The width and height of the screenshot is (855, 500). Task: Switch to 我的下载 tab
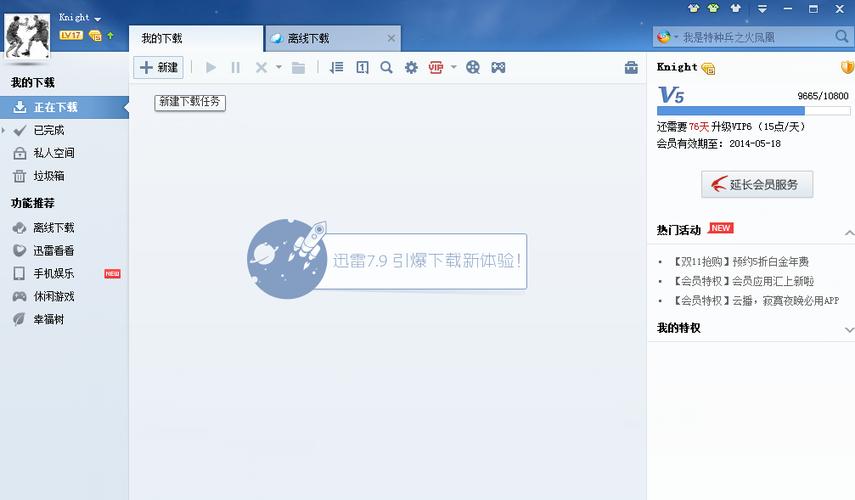pos(195,38)
